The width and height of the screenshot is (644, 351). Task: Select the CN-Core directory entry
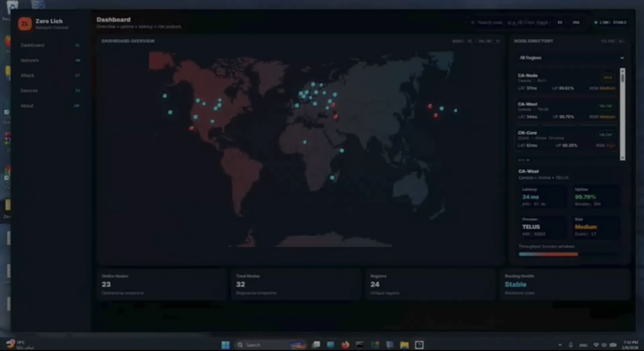566,139
